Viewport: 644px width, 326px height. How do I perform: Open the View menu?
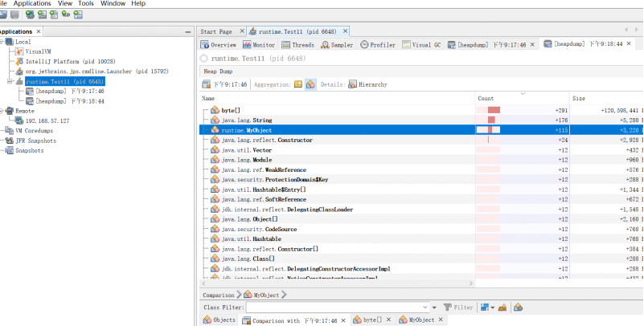click(65, 3)
